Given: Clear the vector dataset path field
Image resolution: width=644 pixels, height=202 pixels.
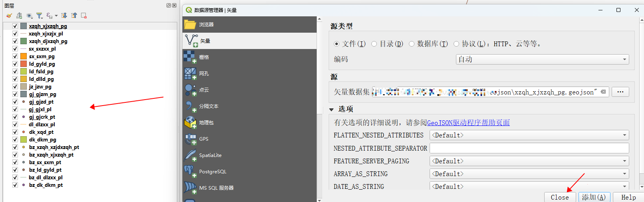Looking at the screenshot, I should click(603, 92).
